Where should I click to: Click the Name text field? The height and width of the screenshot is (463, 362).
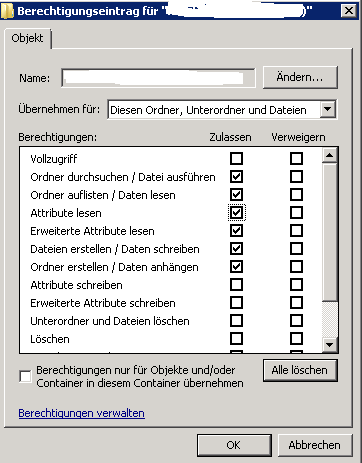159,78
